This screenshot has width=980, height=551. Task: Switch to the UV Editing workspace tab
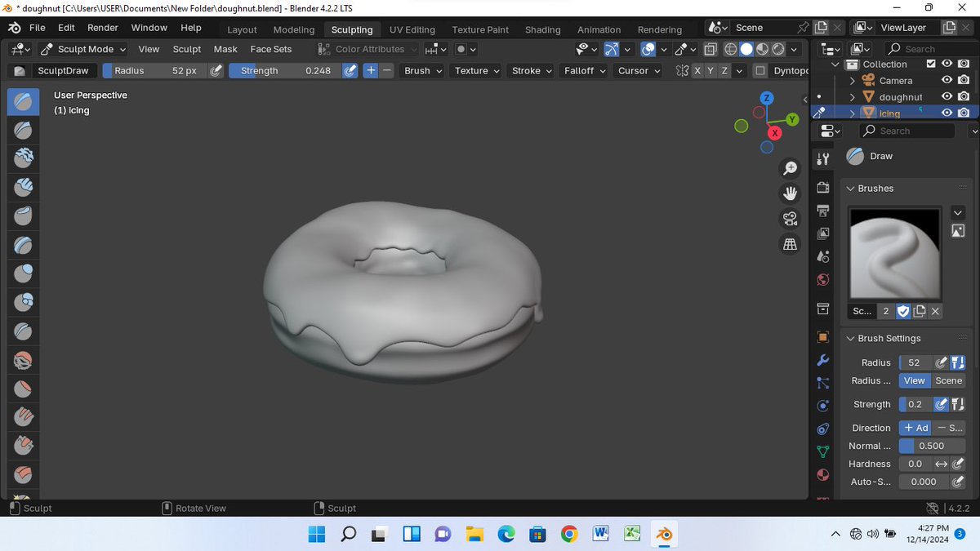(x=412, y=29)
